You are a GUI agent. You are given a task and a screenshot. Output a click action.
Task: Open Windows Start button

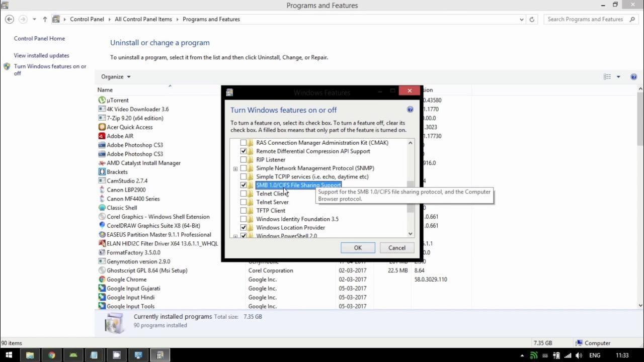click(9, 355)
